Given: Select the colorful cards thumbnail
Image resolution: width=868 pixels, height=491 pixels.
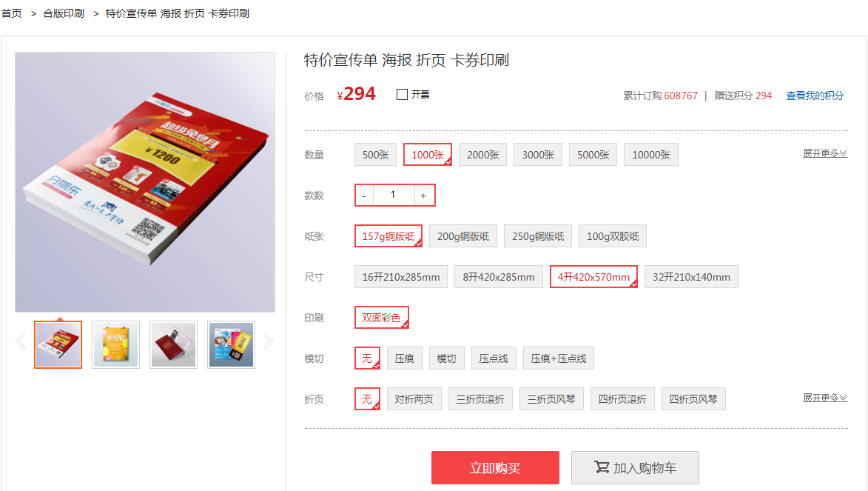Looking at the screenshot, I should (231, 344).
